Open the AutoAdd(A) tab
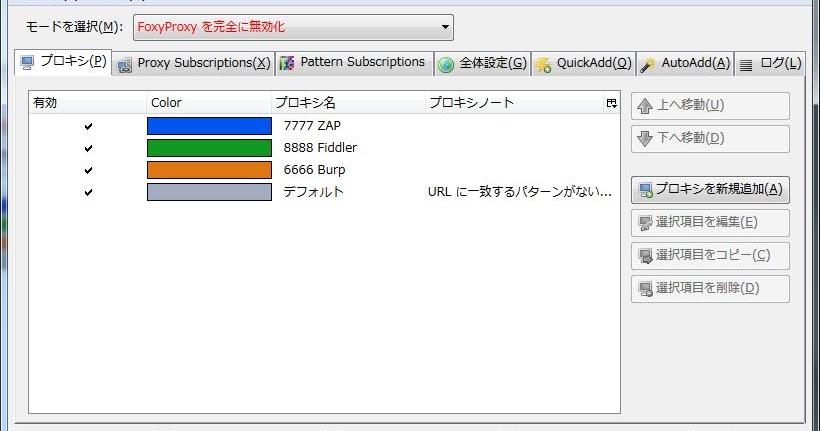Image resolution: width=820 pixels, height=431 pixels. (685, 63)
